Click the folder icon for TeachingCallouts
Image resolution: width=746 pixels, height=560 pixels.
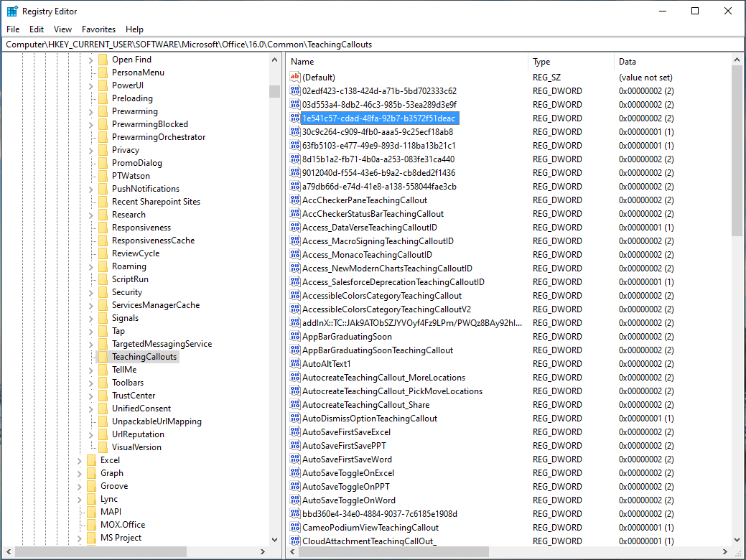click(x=103, y=357)
